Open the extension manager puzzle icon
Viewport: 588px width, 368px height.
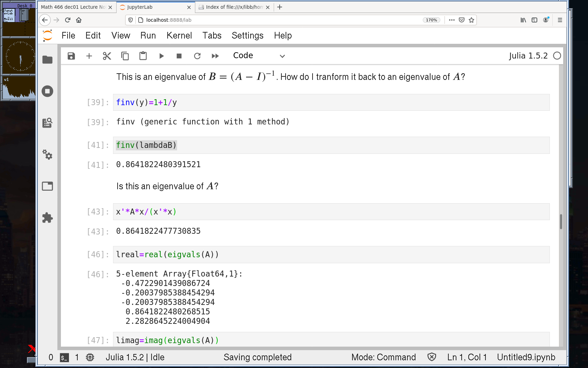tap(47, 218)
